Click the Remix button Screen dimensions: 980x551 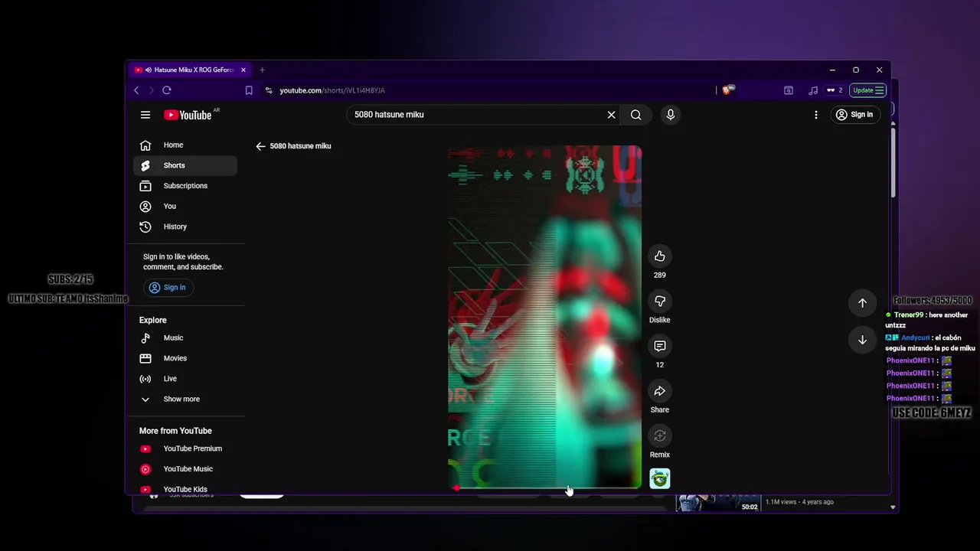(660, 436)
